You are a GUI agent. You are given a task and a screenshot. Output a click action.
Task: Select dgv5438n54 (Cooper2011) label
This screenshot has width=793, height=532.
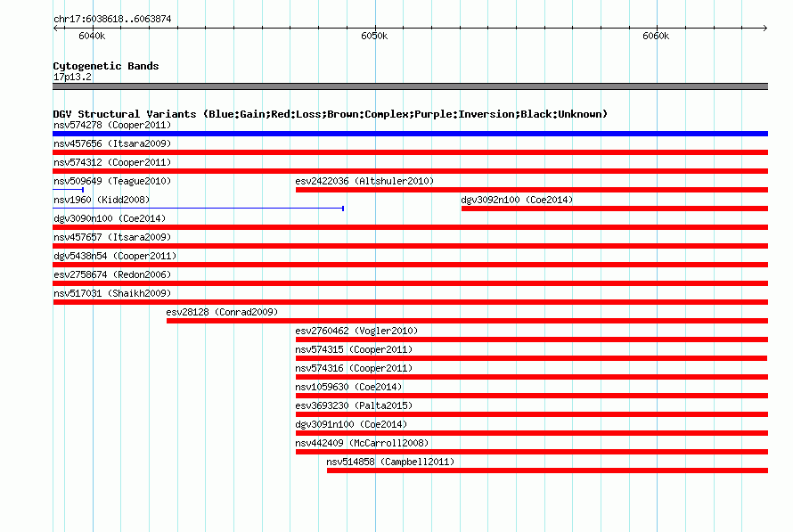coord(115,256)
